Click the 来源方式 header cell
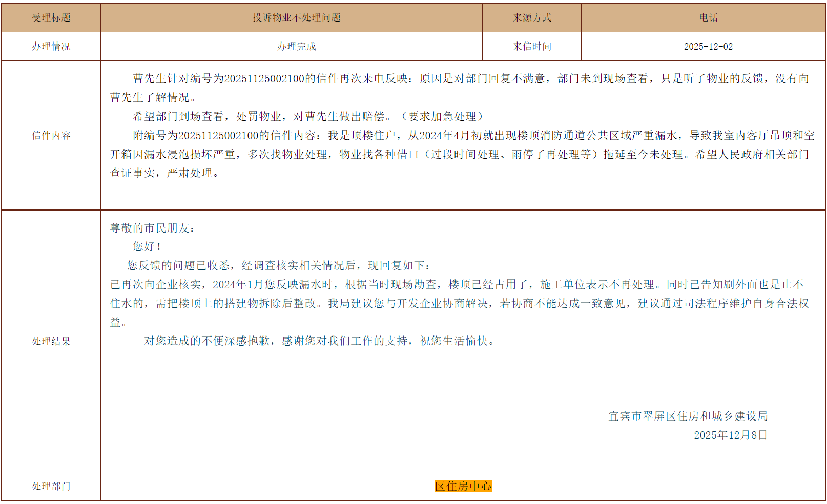Screen dimensions: 827x504 tap(532, 18)
